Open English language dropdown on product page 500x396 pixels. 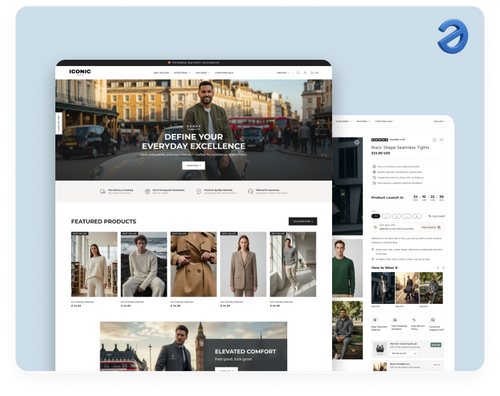(440, 121)
